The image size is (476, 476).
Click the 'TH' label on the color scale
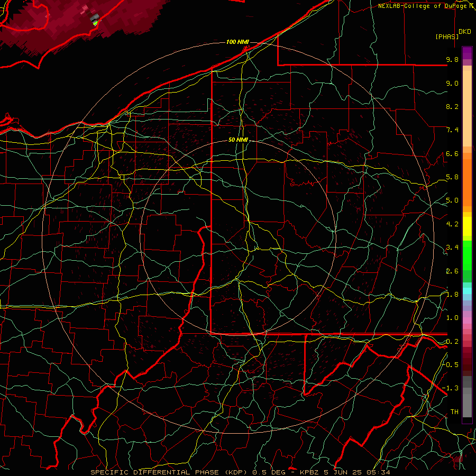pos(454,411)
